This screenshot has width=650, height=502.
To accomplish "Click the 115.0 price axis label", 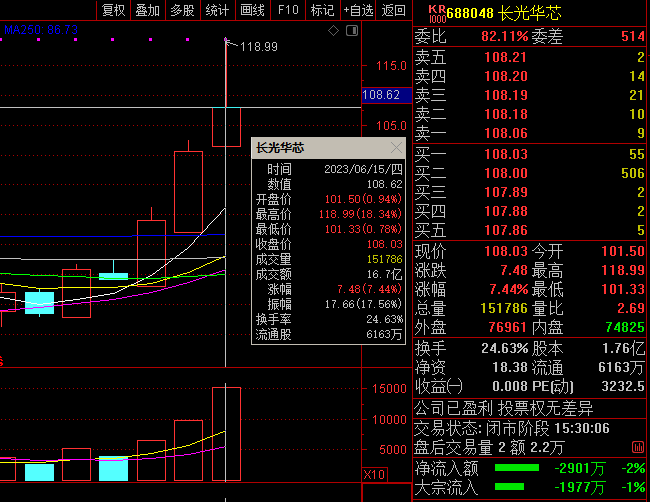I will click(391, 66).
